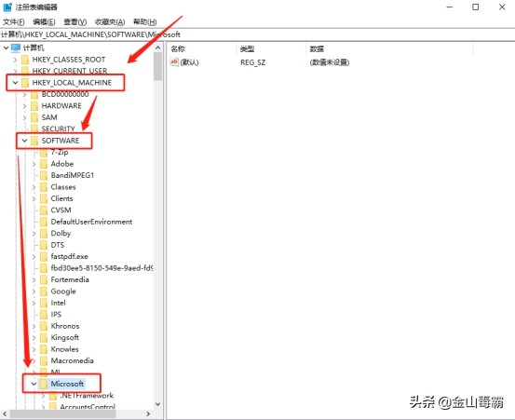Click the HKEY_CLASSES_ROOT folder icon
Viewport: 515px width, 420px height.
tap(25, 60)
